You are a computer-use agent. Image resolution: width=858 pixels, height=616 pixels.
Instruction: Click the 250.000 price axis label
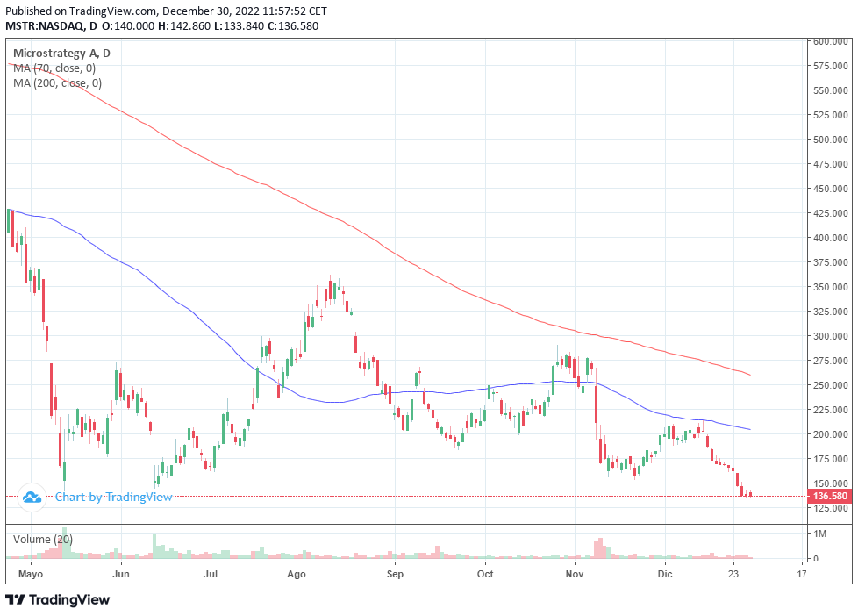(831, 385)
